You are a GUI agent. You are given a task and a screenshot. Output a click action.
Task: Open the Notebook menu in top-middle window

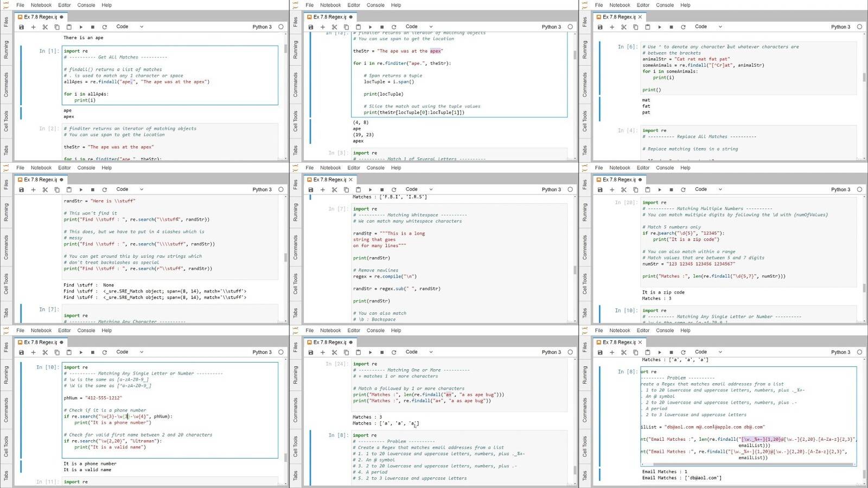[x=330, y=5]
